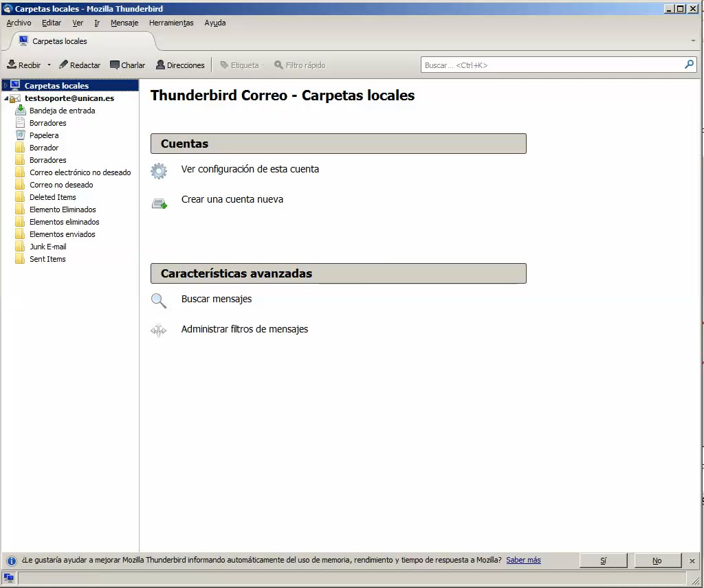Click the Thunderbird icon in the title bar

coord(7,8)
